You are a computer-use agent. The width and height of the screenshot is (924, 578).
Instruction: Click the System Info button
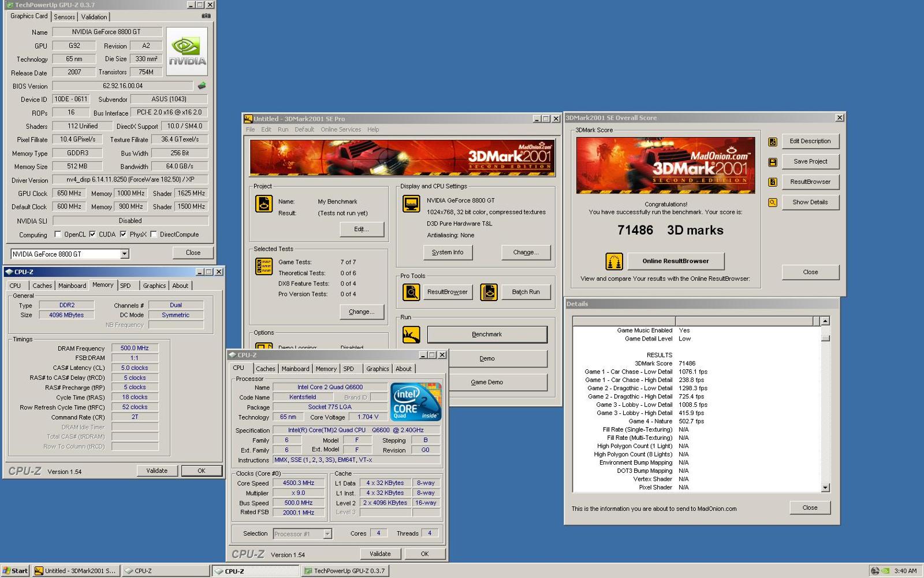click(448, 253)
